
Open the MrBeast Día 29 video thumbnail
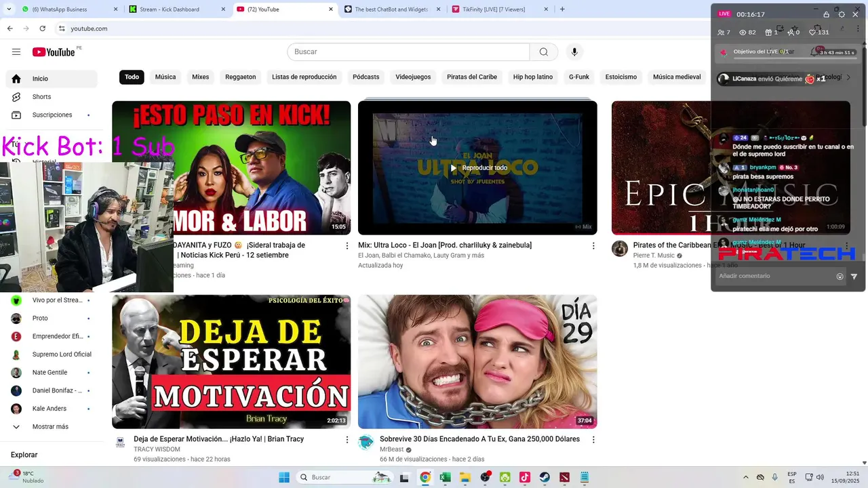pos(477,361)
